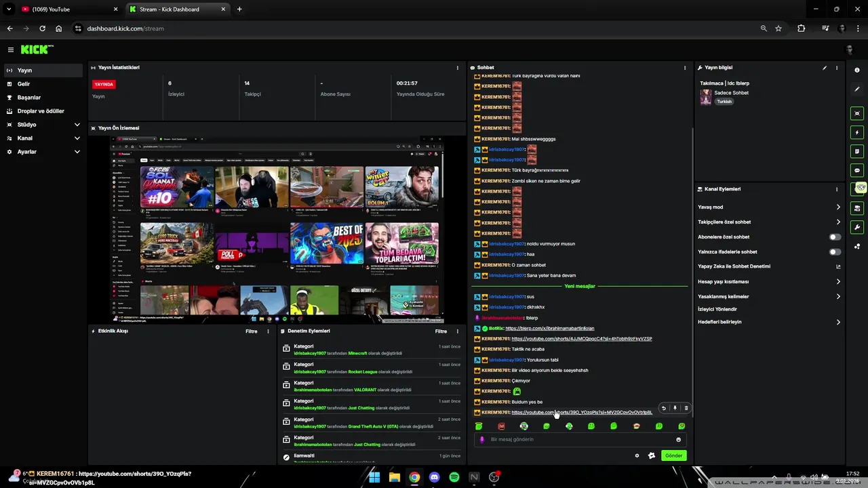868x488 pixels.
Task: Open Filtre in Denetim Eylemleri panel
Action: [441, 331]
